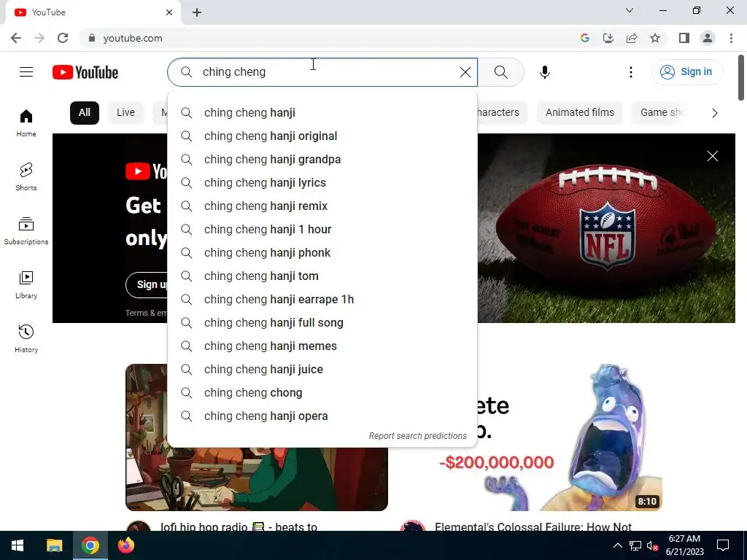Select the All filter chip
747x560 pixels.
[x=85, y=113]
